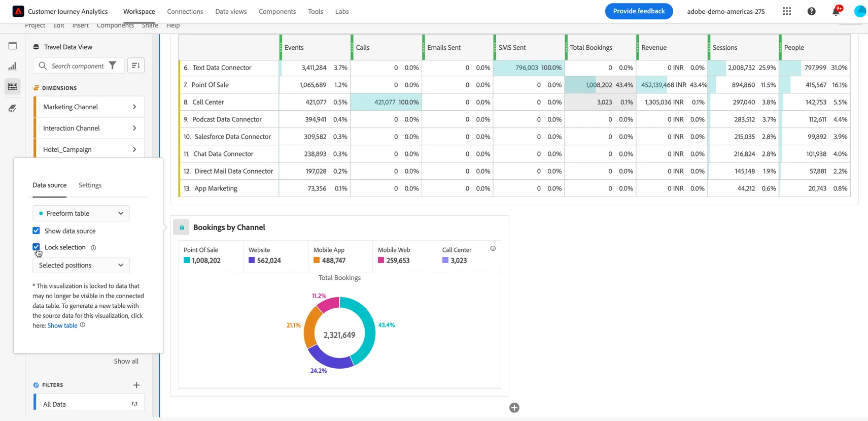868x421 pixels.
Task: Add a new filter with the plus icon
Action: click(x=136, y=385)
